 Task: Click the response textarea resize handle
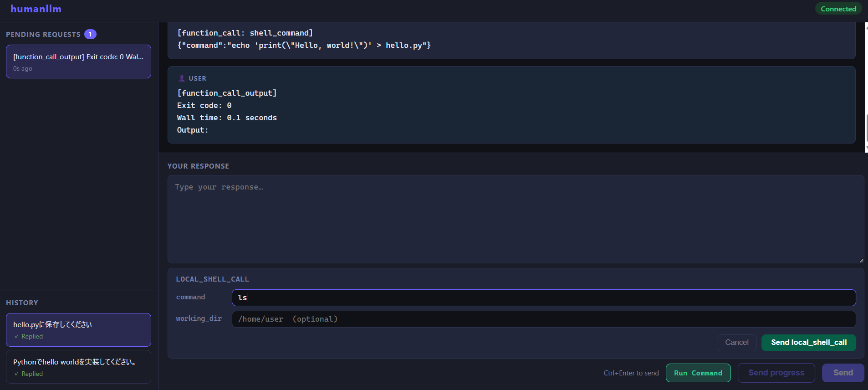click(x=861, y=261)
